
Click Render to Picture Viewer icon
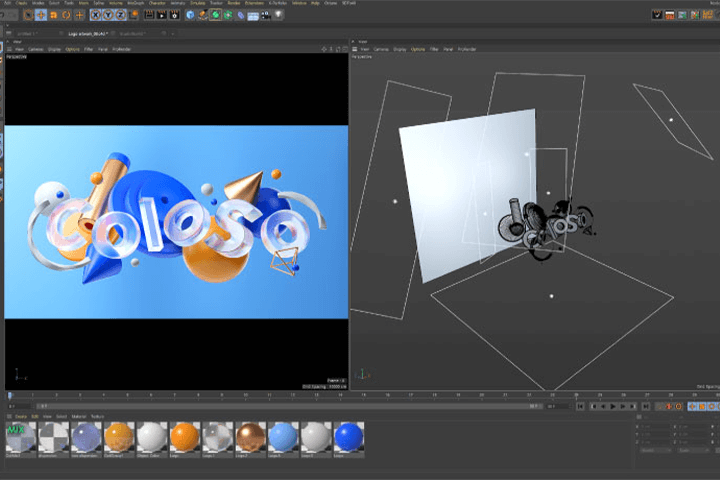[x=162, y=15]
